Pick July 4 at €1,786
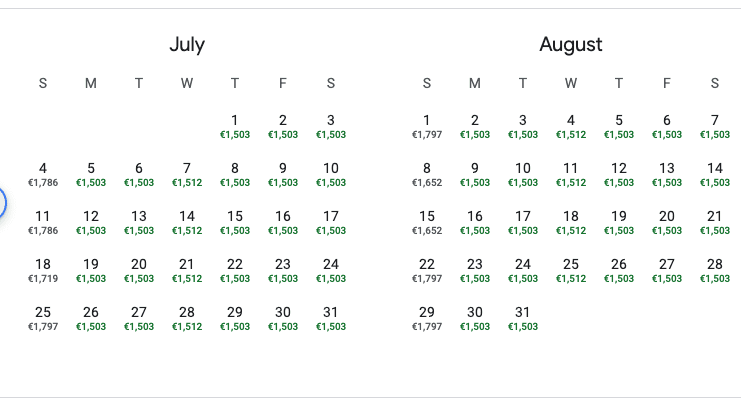Screen dimensions: 741x408 [x=43, y=175]
